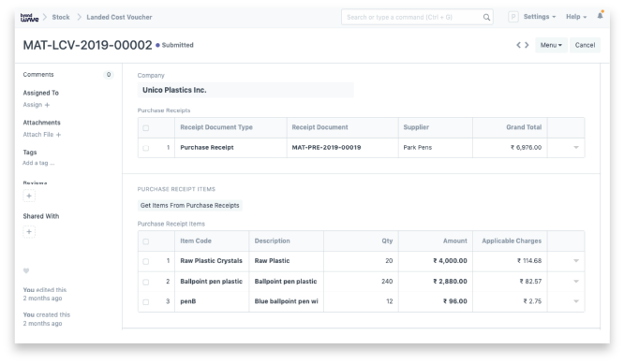Click the comments count 0 badge

(x=109, y=74)
